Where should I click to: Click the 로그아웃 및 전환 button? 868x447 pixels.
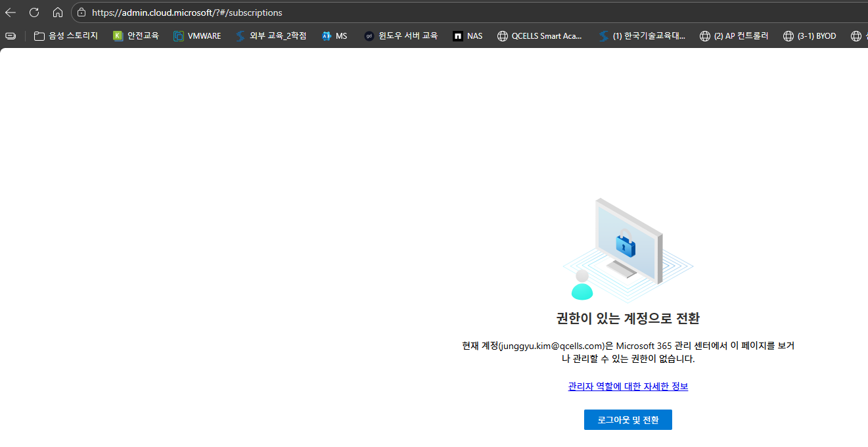pos(628,419)
